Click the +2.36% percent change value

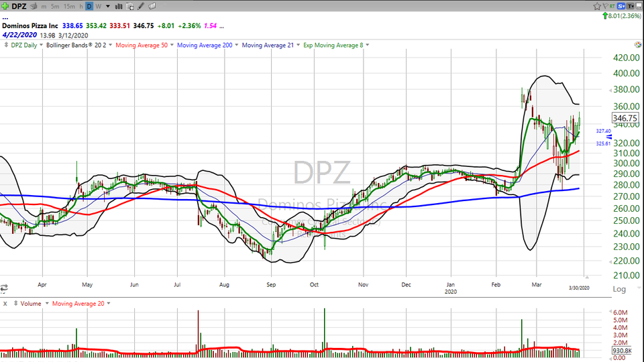coord(189,25)
